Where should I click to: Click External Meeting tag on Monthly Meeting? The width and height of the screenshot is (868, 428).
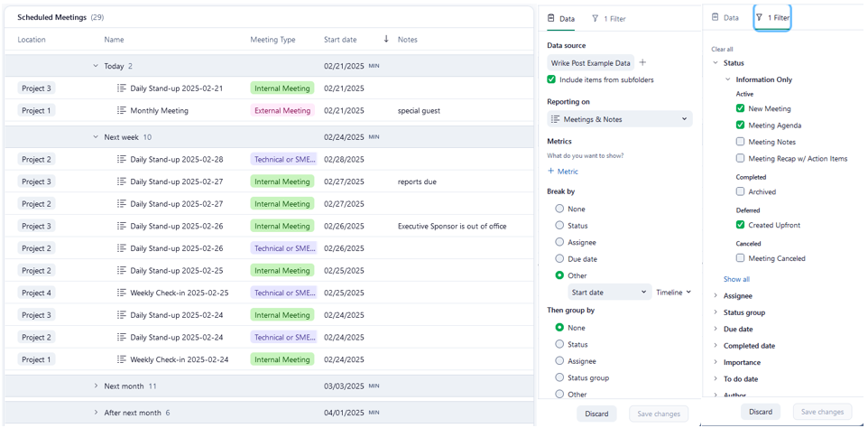pos(282,110)
